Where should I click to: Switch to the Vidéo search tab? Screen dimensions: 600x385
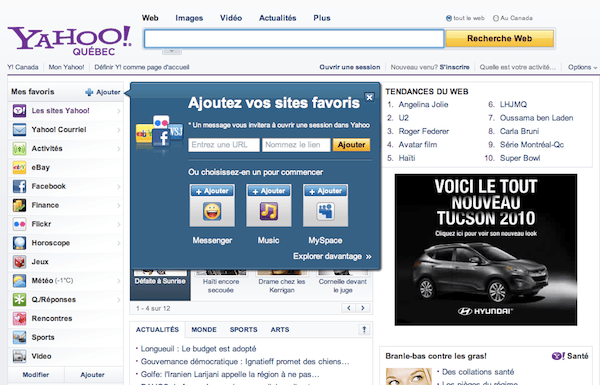231,18
